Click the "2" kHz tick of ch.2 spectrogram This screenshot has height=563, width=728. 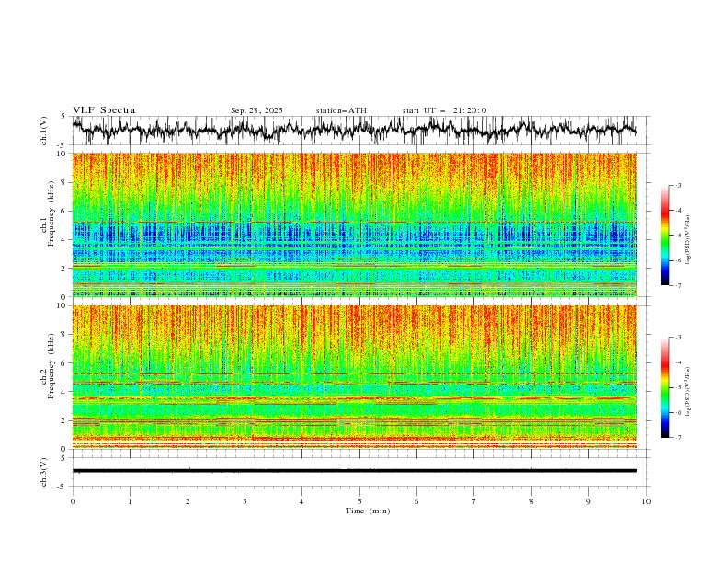click(65, 420)
